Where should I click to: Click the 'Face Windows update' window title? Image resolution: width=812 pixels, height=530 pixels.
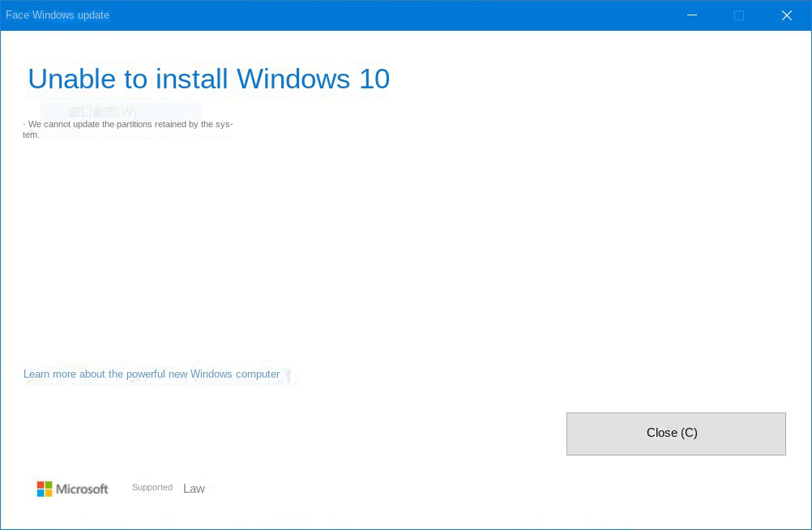click(x=58, y=15)
